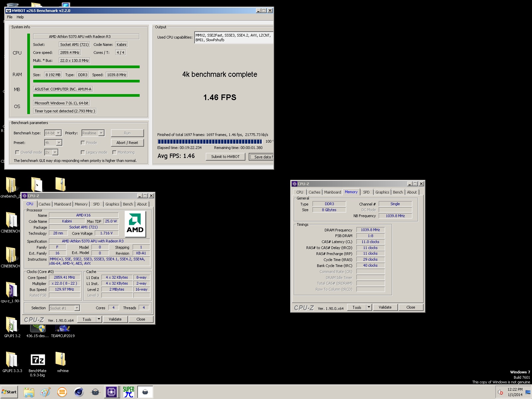Viewport: 532px width, 399px height.
Task: Click the purple CPU-Z chip taskbar icon
Action: pos(111,392)
